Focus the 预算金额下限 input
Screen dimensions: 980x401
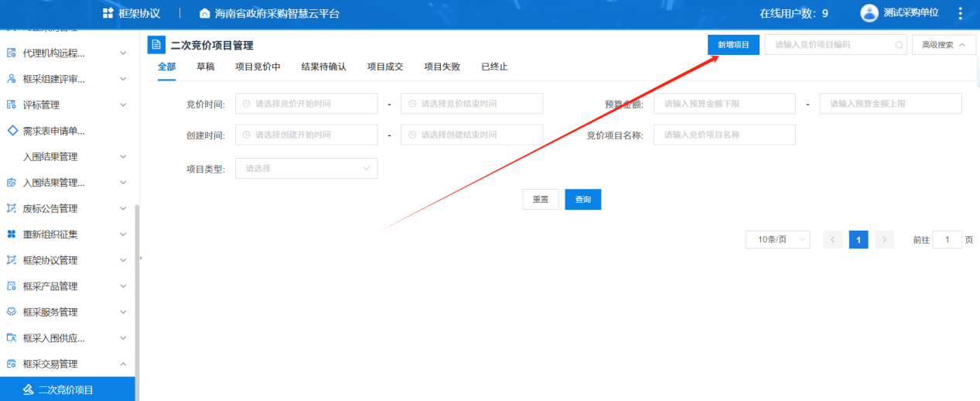(725, 104)
